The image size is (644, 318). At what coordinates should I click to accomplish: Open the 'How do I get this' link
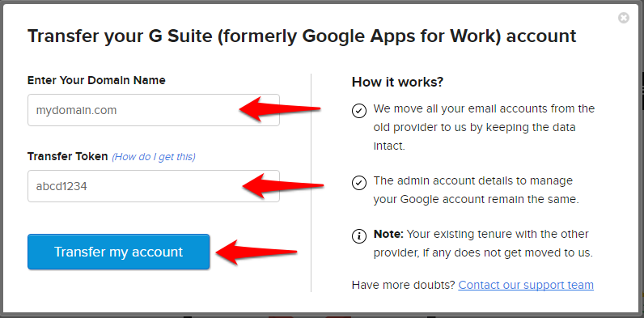click(x=154, y=157)
